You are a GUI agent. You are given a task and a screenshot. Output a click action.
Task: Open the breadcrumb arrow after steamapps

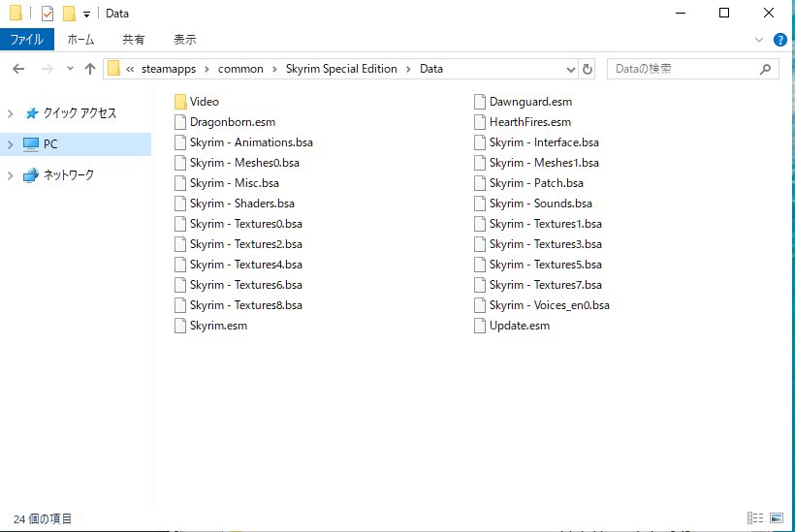tap(207, 70)
